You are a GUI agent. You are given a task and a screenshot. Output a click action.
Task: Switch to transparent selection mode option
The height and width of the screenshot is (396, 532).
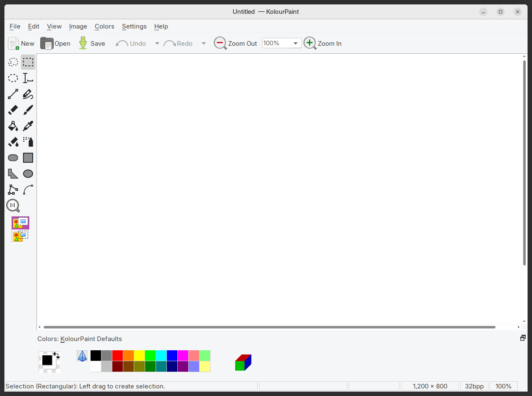21,237
